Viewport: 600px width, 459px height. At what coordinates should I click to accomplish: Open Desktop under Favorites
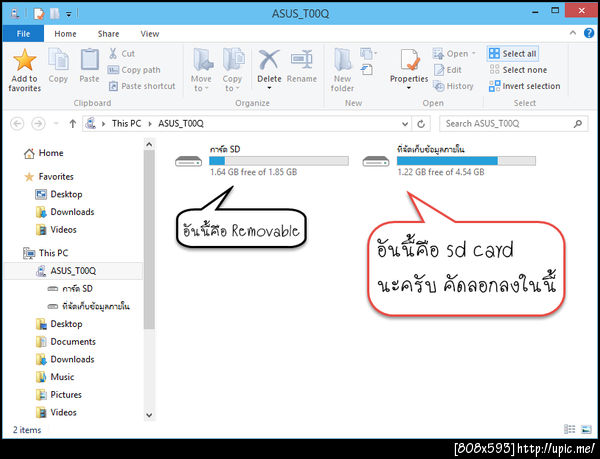click(59, 194)
